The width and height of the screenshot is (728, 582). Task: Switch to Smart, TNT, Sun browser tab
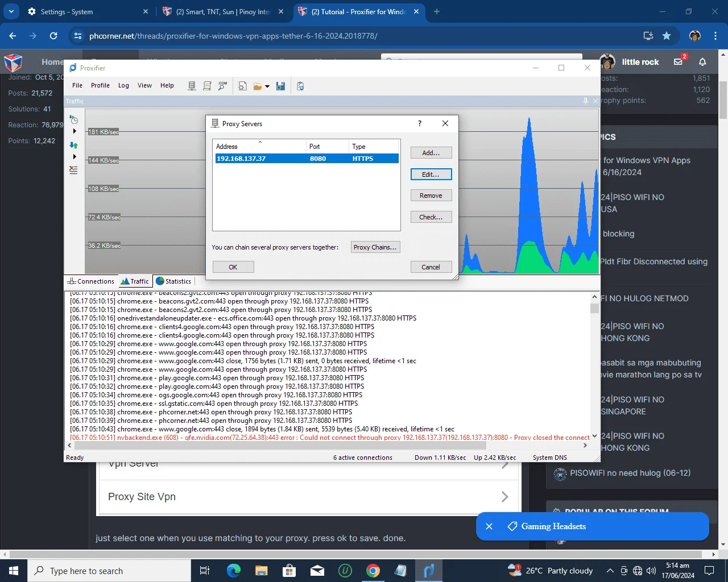click(224, 11)
